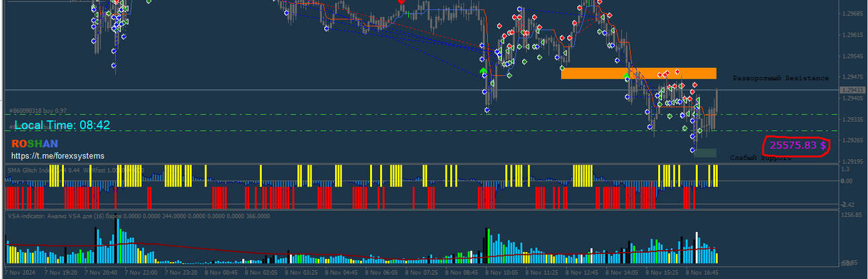Click the 8 Nov 07:25 time label
This screenshot has height=279, width=868.
(x=423, y=274)
